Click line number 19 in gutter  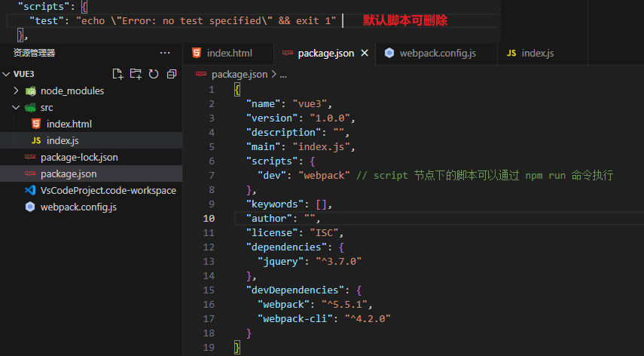tap(209, 348)
